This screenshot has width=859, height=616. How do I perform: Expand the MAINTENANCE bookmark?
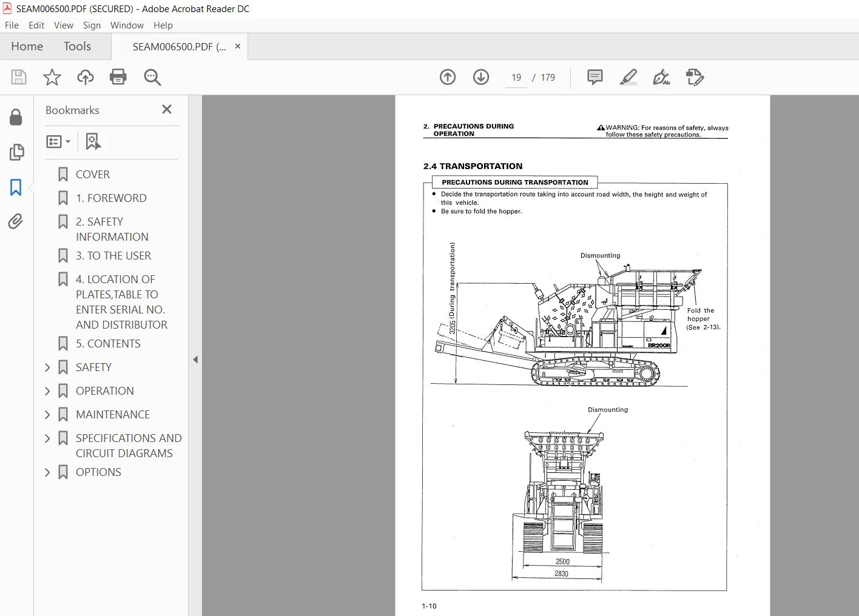pyautogui.click(x=47, y=415)
